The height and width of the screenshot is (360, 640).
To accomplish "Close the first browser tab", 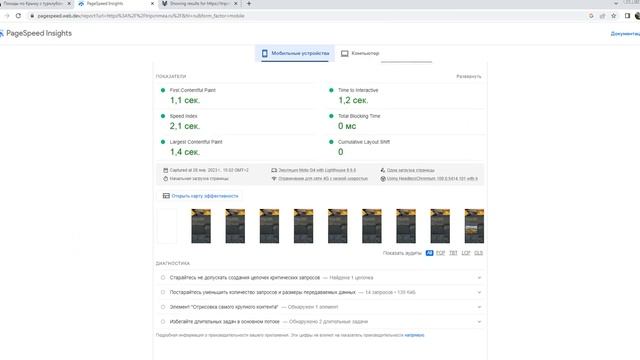I will pos(69,4).
